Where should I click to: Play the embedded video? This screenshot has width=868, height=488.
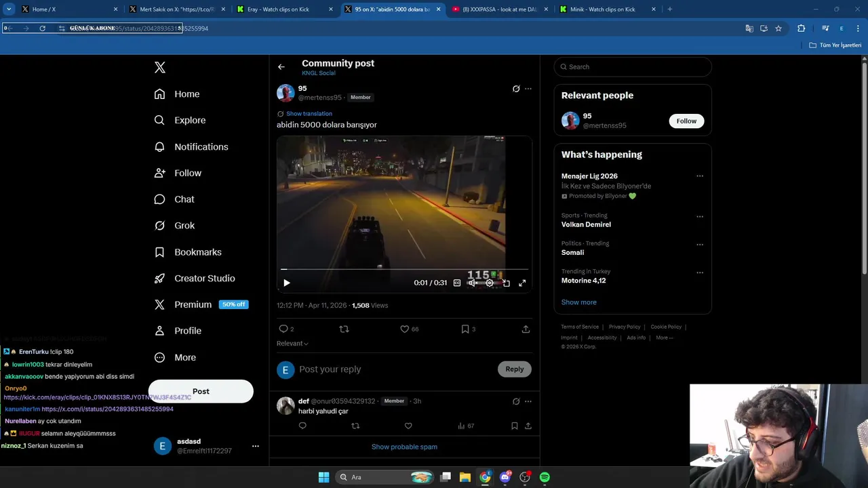[286, 283]
